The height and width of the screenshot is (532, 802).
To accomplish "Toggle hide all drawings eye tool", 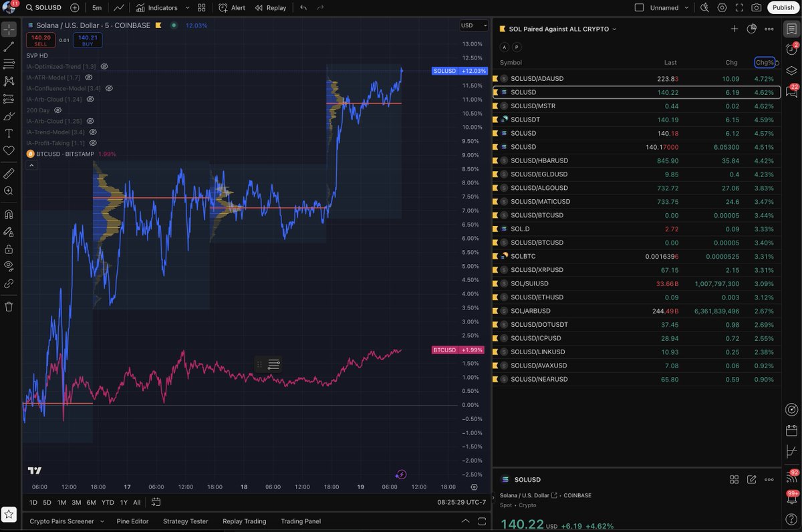I will pyautogui.click(x=9, y=266).
